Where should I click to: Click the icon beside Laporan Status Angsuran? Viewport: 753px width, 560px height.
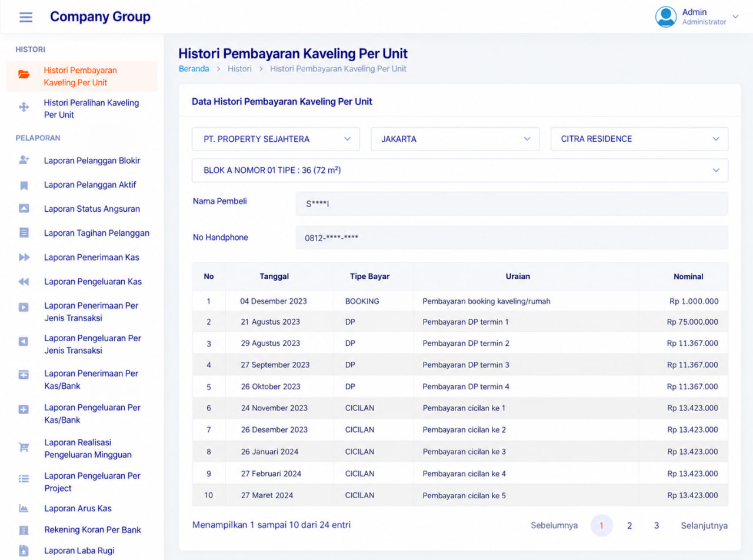point(24,208)
